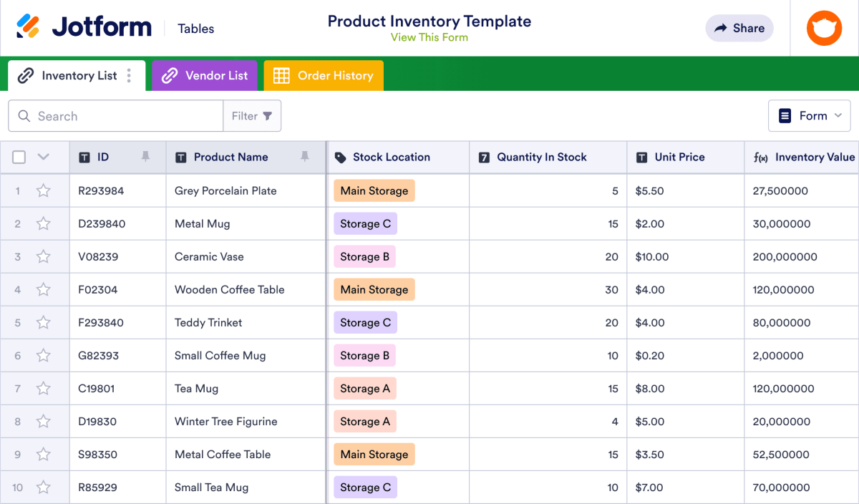Open the kebab menu on Inventory List tab
This screenshot has height=504, width=859.
[127, 75]
